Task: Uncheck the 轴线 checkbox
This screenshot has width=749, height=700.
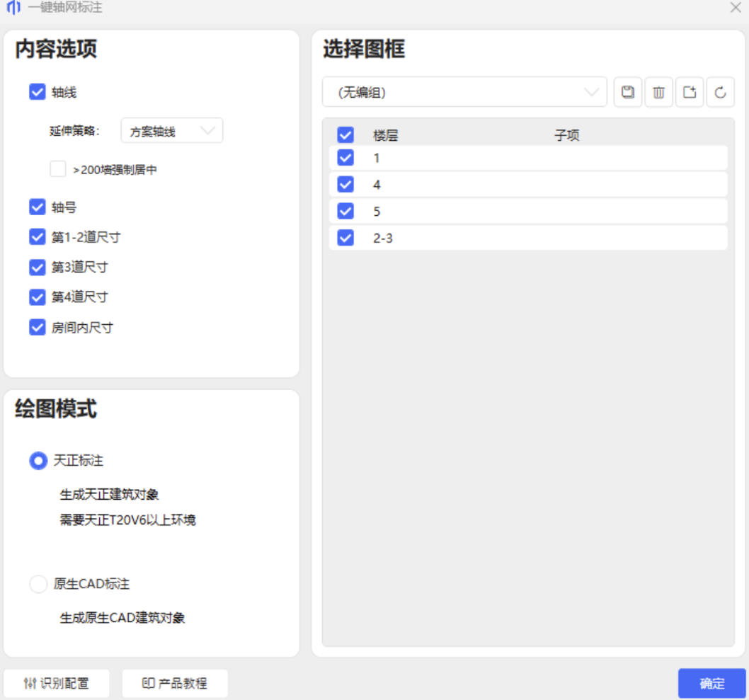Action: [x=38, y=92]
